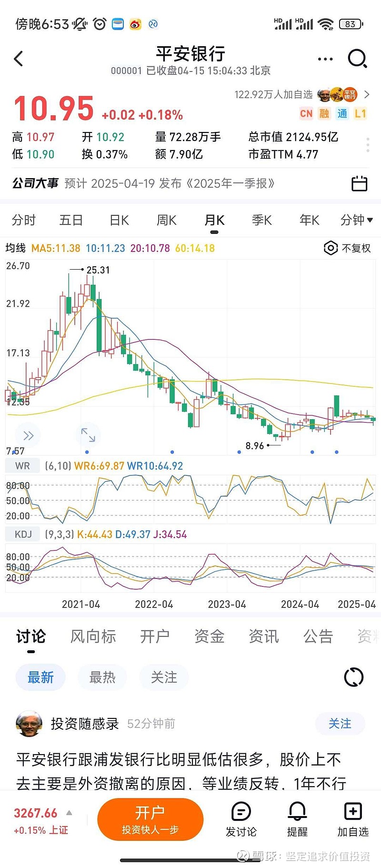Open 公司大事 company events notice
381x868 pixels.
click(190, 183)
